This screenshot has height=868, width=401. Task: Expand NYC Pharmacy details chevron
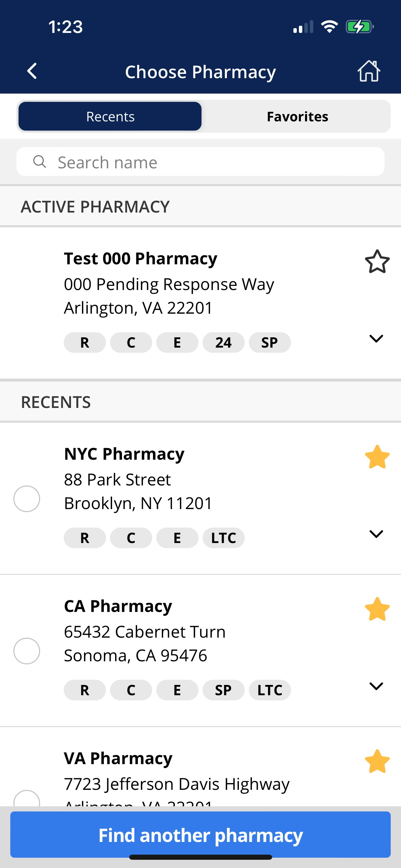coord(376,534)
